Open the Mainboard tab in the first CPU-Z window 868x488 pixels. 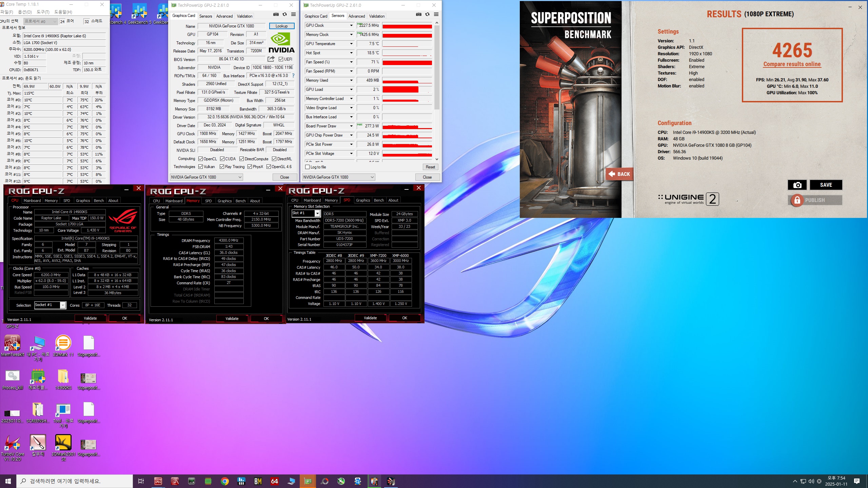click(x=32, y=201)
